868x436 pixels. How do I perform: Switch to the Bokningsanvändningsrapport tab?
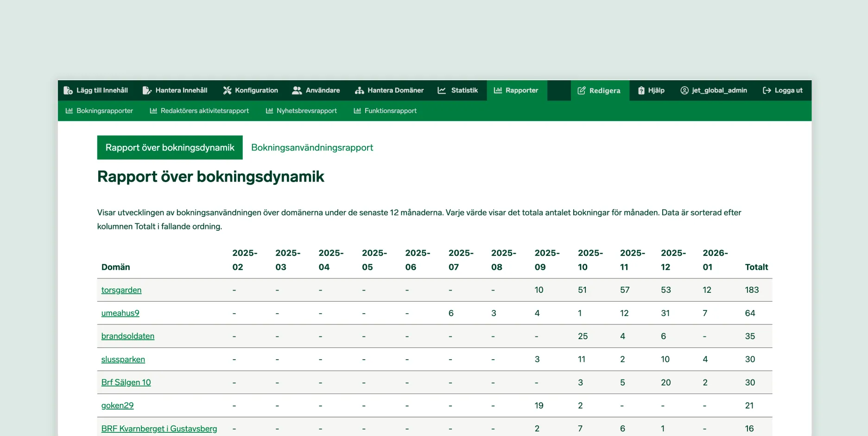(x=312, y=147)
